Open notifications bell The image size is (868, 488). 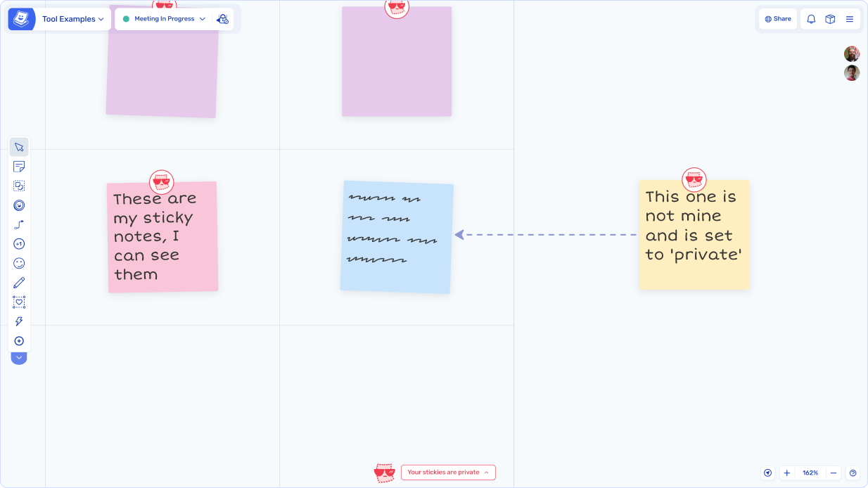tap(811, 19)
